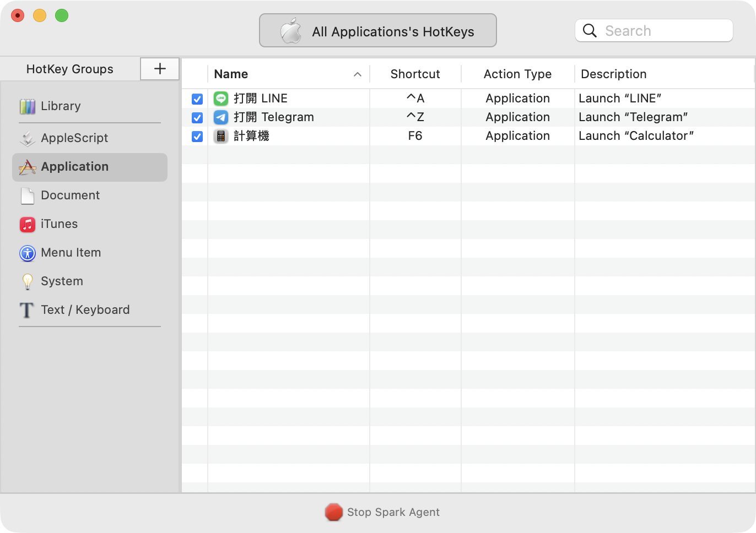Click the F6 shortcut cell

tap(415, 136)
